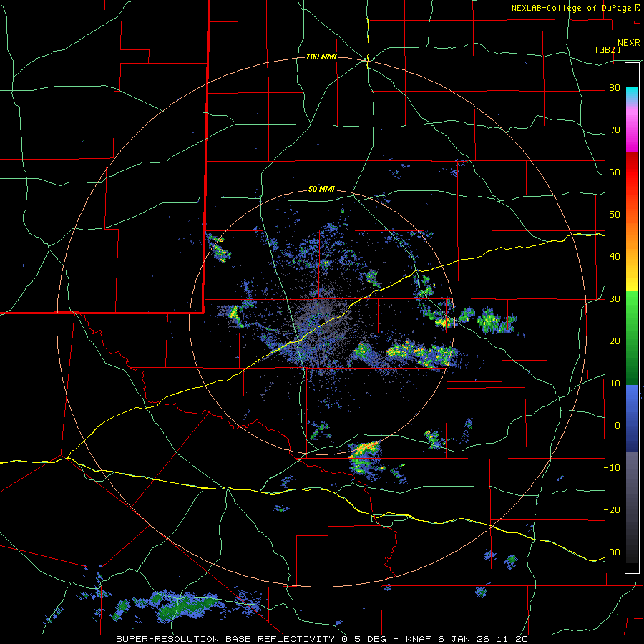Click the "NEXLAB-College of DuPage" credit text

pos(572,8)
